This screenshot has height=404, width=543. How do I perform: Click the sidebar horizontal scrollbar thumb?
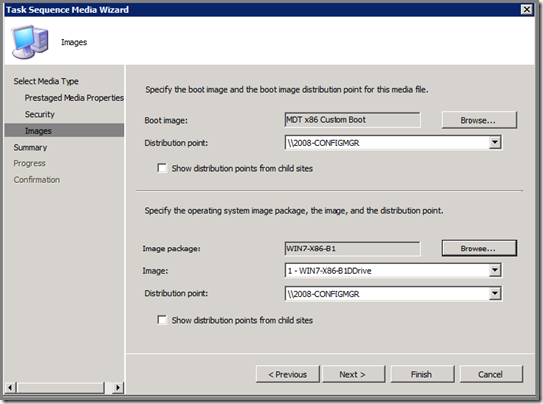tap(61, 387)
